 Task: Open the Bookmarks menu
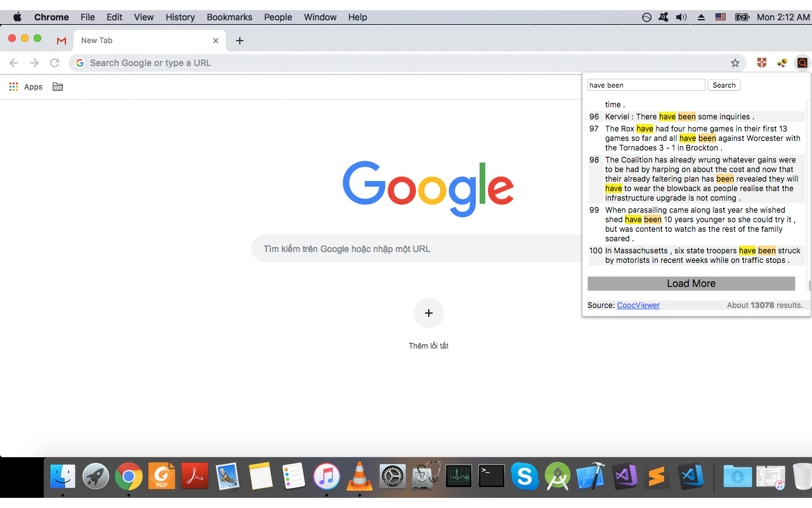tap(230, 17)
